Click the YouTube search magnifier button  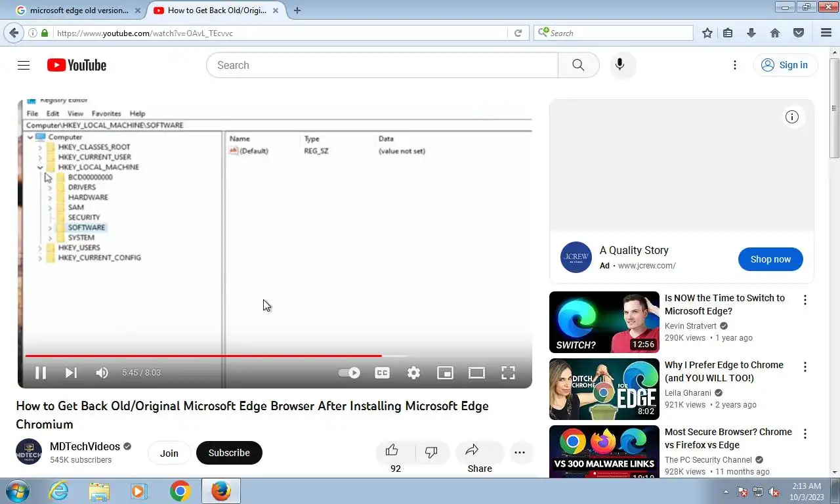pyautogui.click(x=578, y=65)
